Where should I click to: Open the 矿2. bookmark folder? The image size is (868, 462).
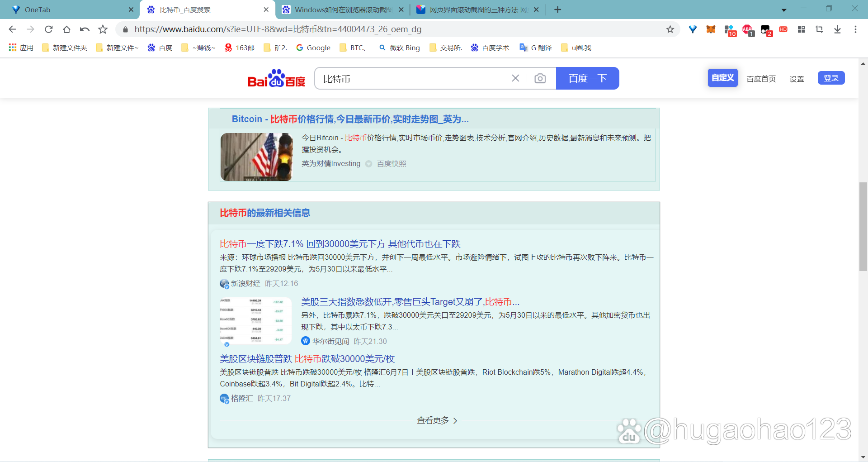click(x=275, y=48)
